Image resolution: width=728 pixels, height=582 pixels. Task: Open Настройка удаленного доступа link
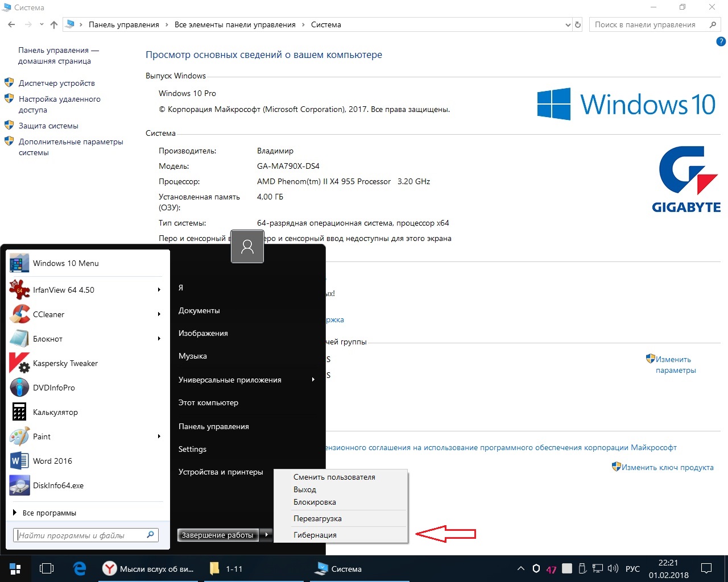(x=60, y=104)
